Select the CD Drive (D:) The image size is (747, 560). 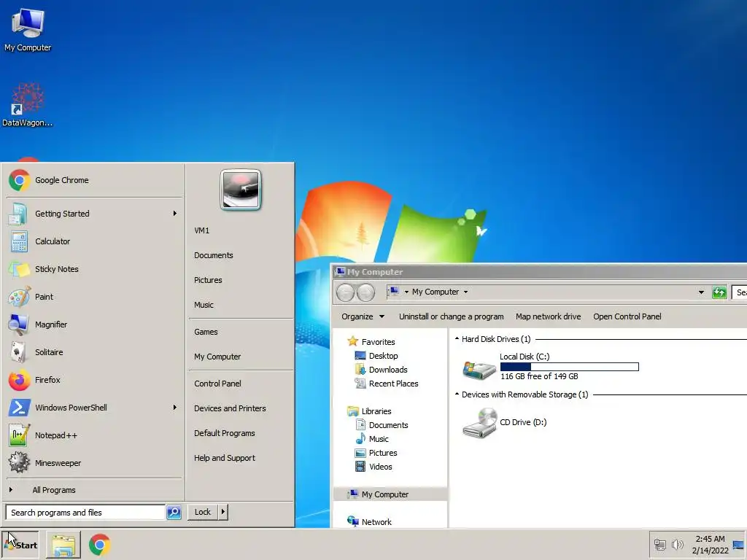(x=505, y=422)
